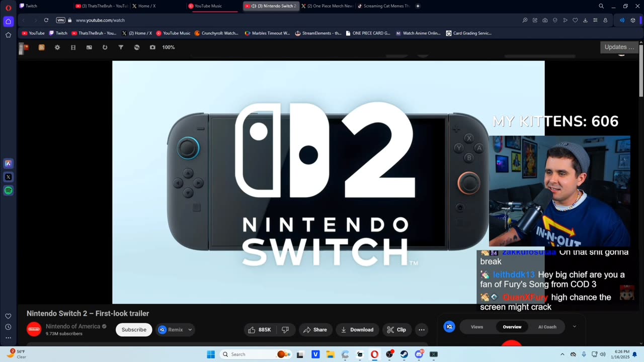644x362 pixels.
Task: Click the Nintendo Switch 2 video player
Action: [328, 182]
